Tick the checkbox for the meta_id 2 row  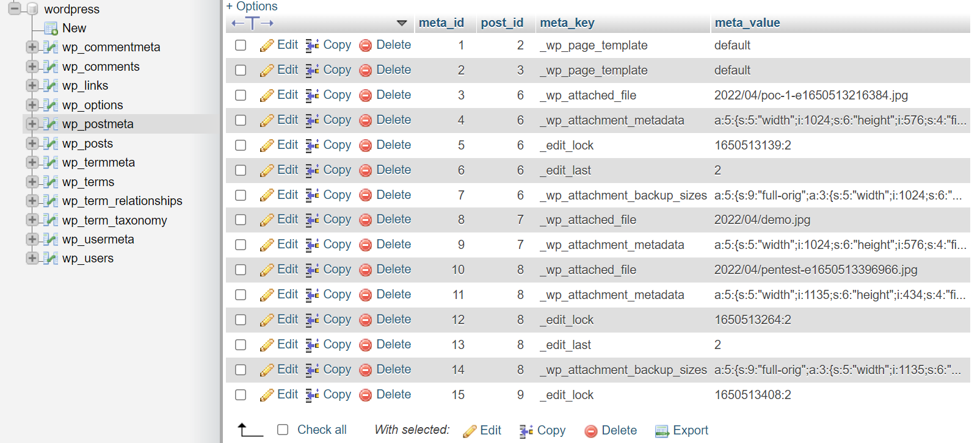coord(241,70)
